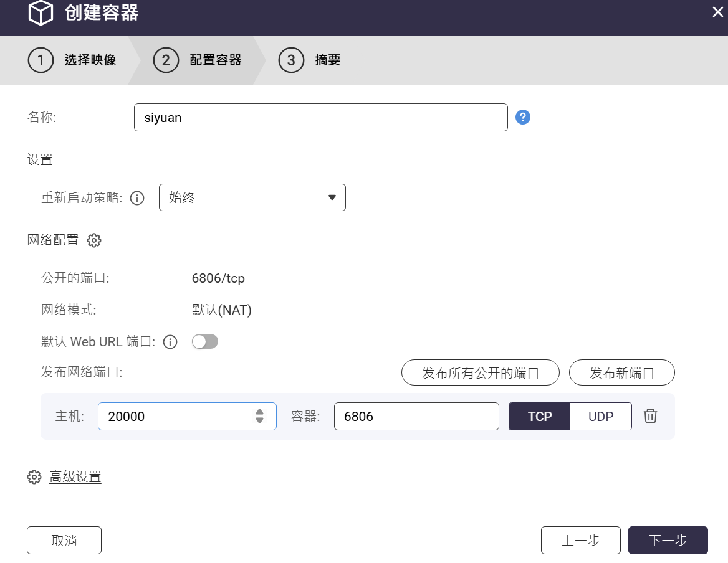Close the 创建容器 dialog
The image size is (728, 563).
pos(717,12)
